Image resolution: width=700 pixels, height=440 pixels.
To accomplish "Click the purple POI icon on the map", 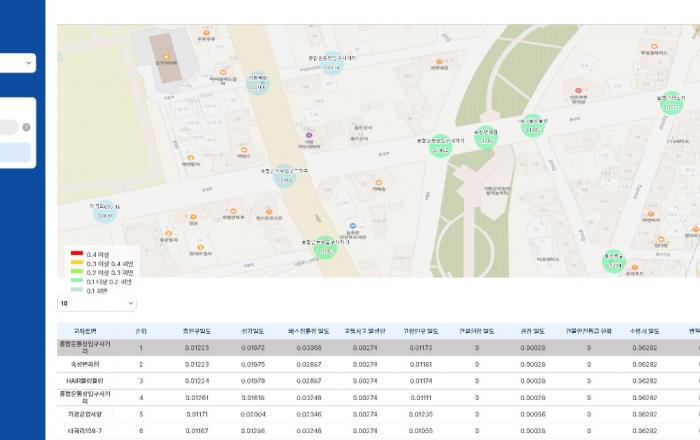I will tap(309, 134).
